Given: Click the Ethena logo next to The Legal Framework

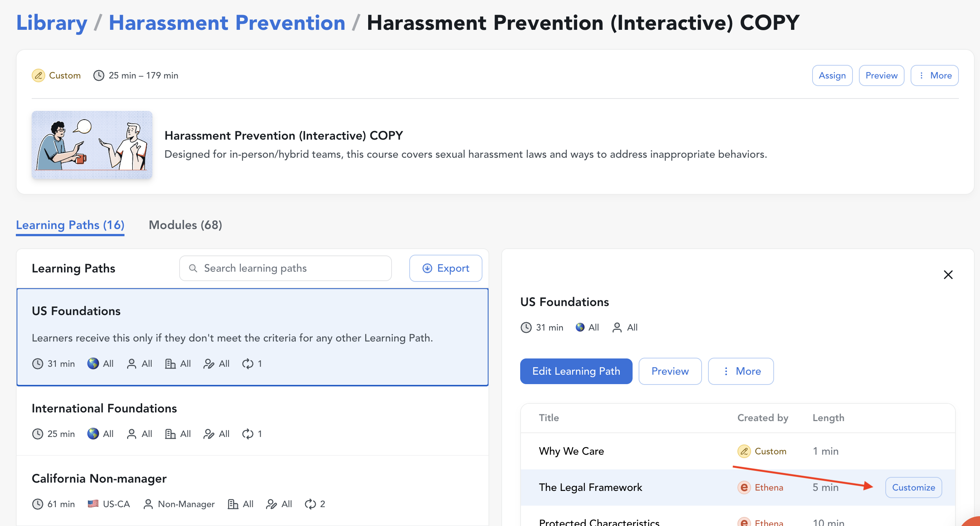Looking at the screenshot, I should point(744,487).
